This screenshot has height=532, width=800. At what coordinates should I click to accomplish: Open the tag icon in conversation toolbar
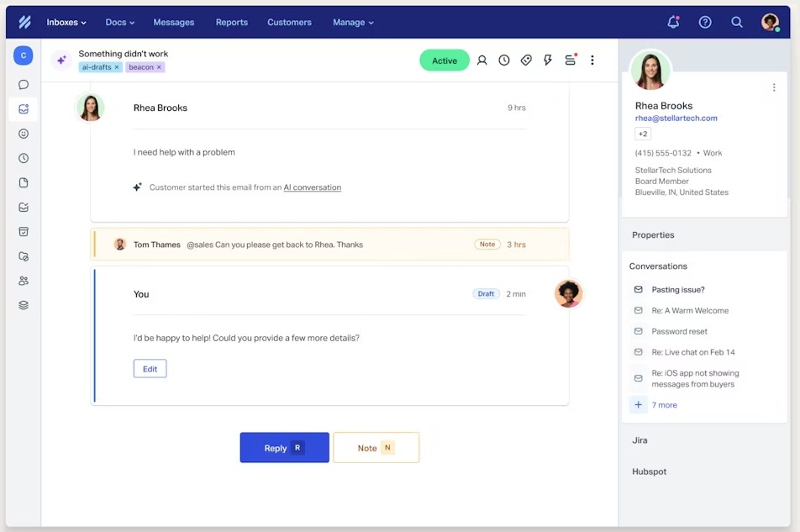[x=526, y=61]
